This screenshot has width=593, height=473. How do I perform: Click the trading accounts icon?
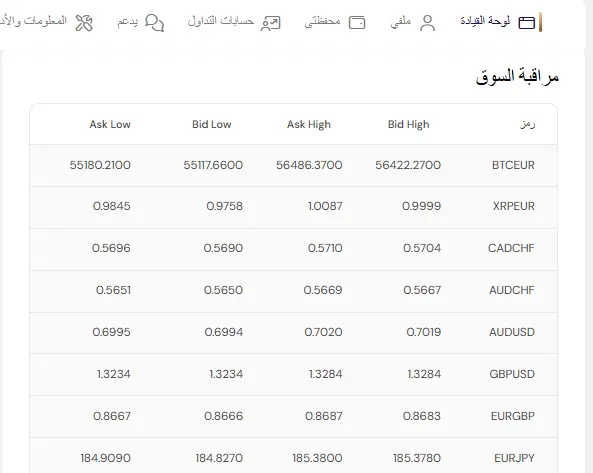point(270,23)
